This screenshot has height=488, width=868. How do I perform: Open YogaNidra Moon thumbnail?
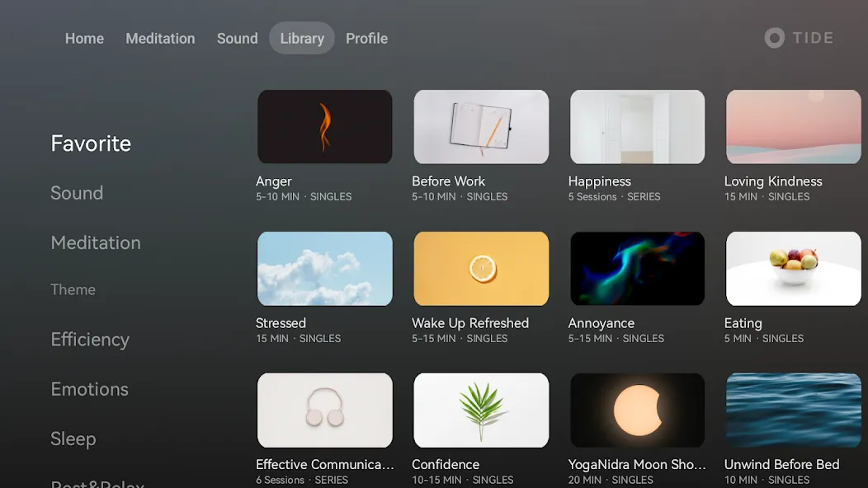(x=637, y=410)
